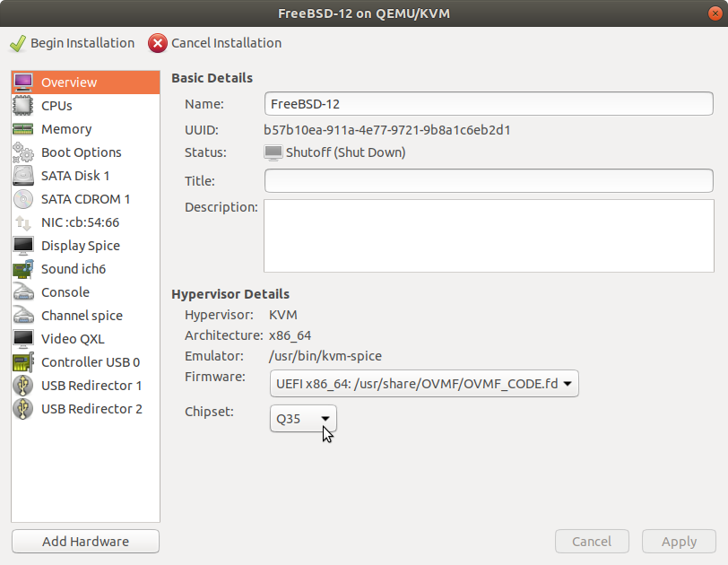This screenshot has height=565, width=728.
Task: Focus the Name input field
Action: (x=489, y=103)
